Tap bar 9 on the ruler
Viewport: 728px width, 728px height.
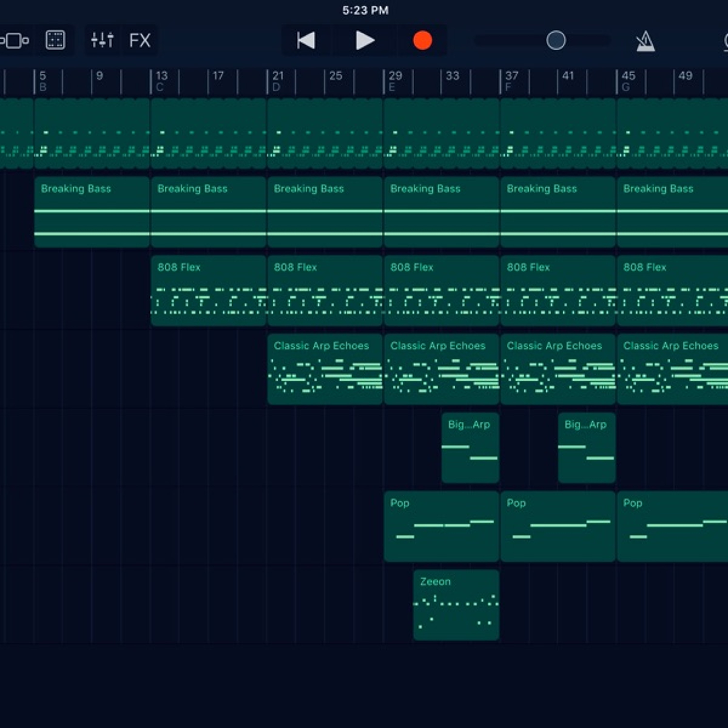tap(99, 76)
